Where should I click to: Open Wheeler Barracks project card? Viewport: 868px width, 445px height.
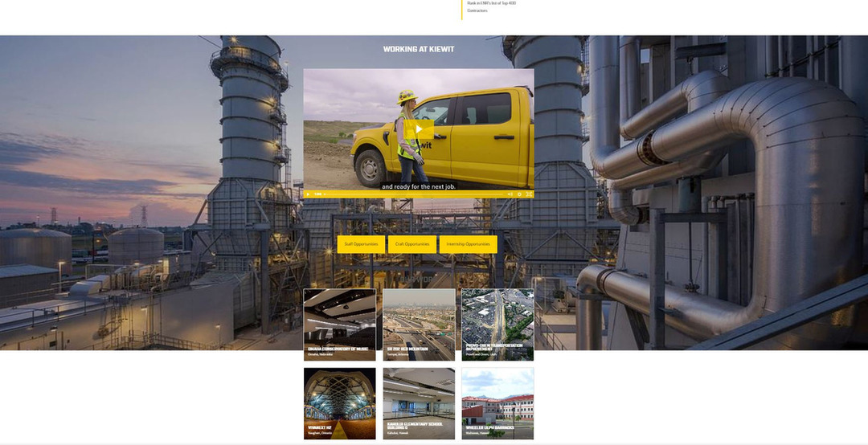pyautogui.click(x=497, y=403)
